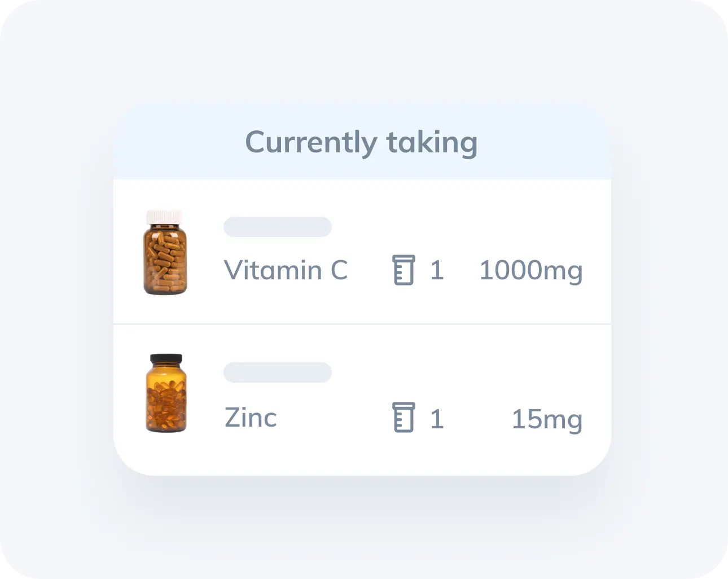Click the word Currently in the header
This screenshot has width=728, height=579.
(311, 143)
